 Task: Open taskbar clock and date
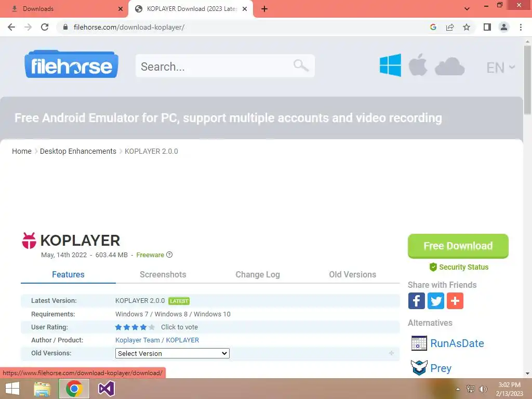coord(509,389)
